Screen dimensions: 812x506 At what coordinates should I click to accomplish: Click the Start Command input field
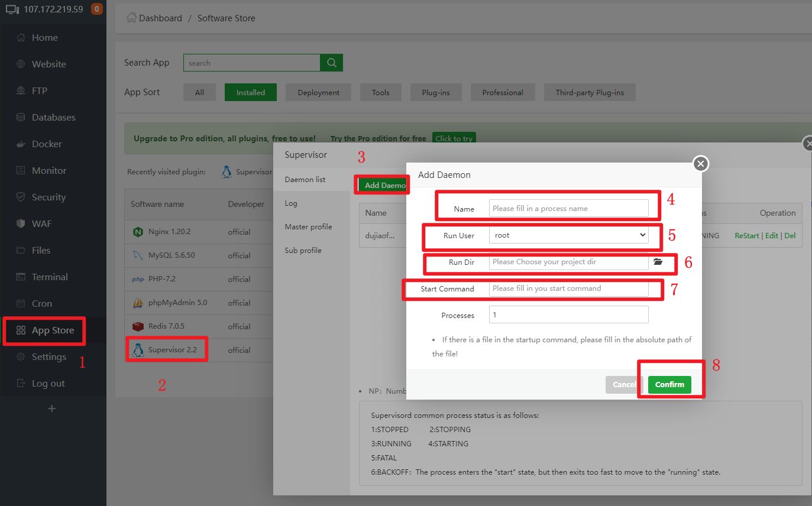point(569,288)
